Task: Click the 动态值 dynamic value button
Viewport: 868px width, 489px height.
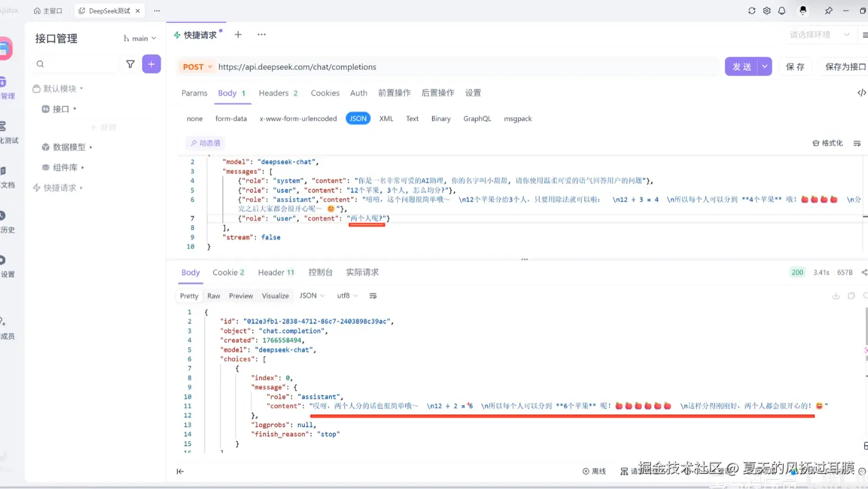Action: click(205, 143)
